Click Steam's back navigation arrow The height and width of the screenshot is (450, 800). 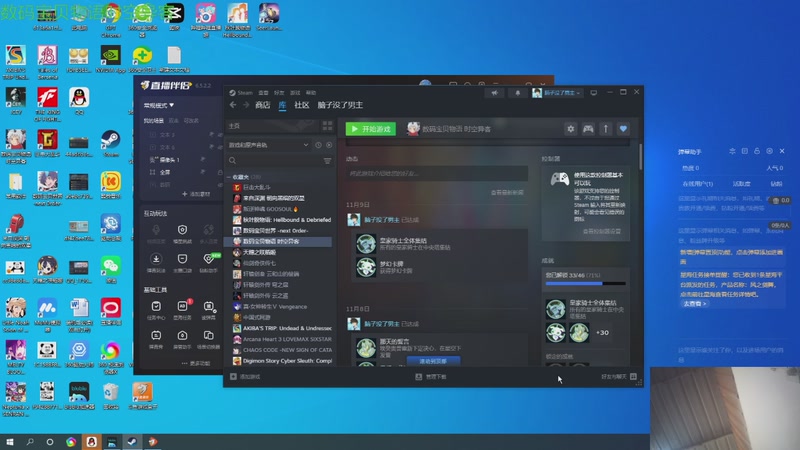233,105
